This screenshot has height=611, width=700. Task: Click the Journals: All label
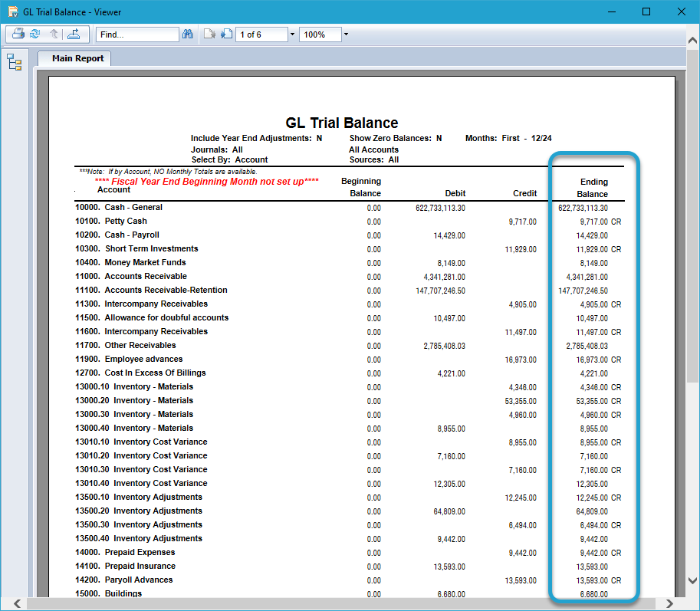(x=216, y=149)
